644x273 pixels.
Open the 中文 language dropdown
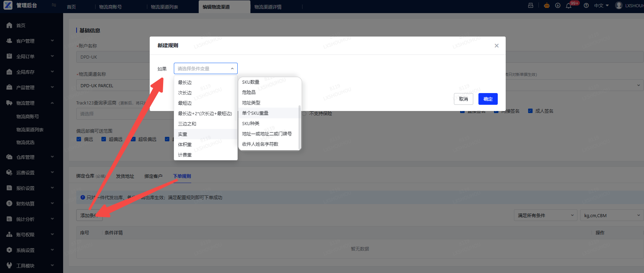point(602,6)
